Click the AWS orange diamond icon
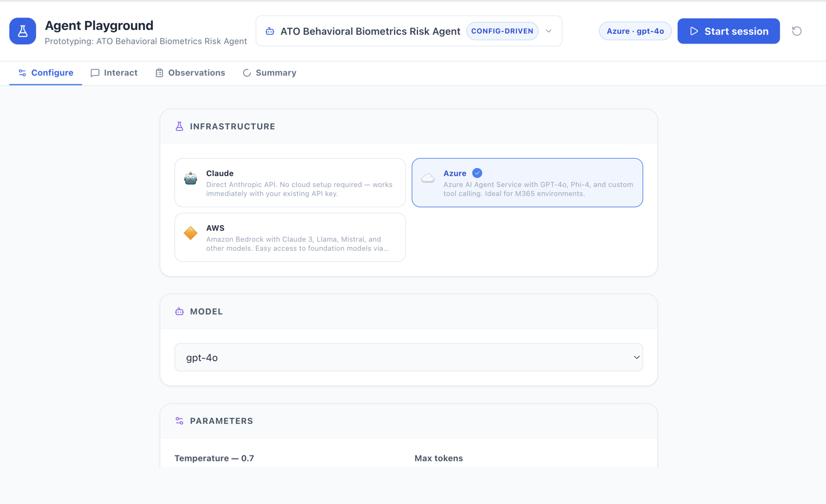The height and width of the screenshot is (504, 826). click(190, 233)
